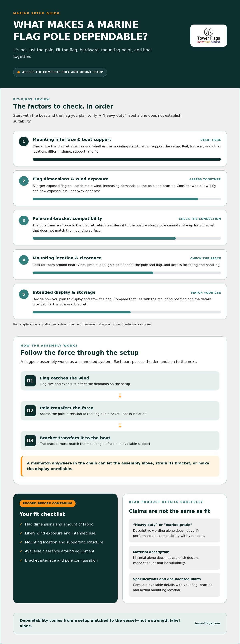Click arrow below Flag catches the wind
This screenshot has width=240, height=644.
120,395
